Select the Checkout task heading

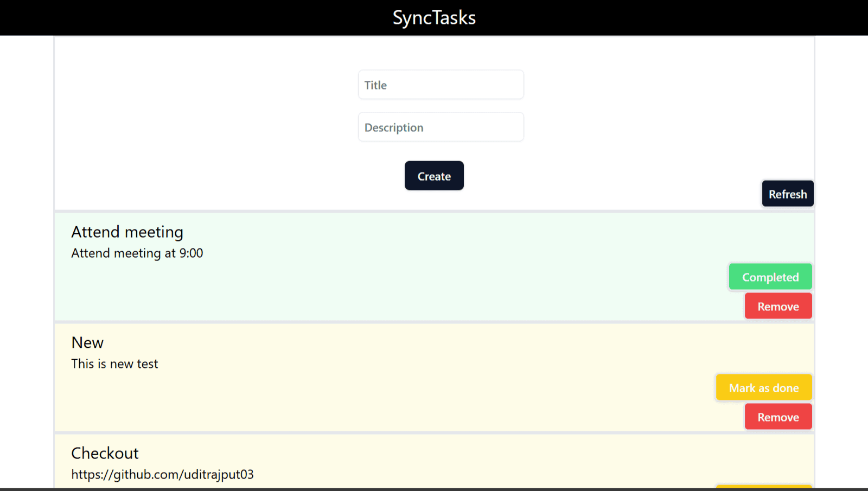[105, 454]
